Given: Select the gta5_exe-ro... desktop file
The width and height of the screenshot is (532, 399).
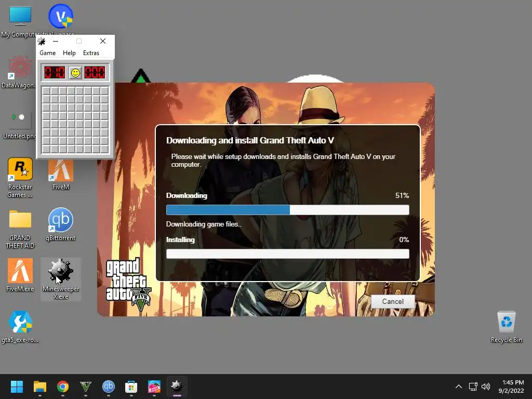Looking at the screenshot, I should 20,327.
